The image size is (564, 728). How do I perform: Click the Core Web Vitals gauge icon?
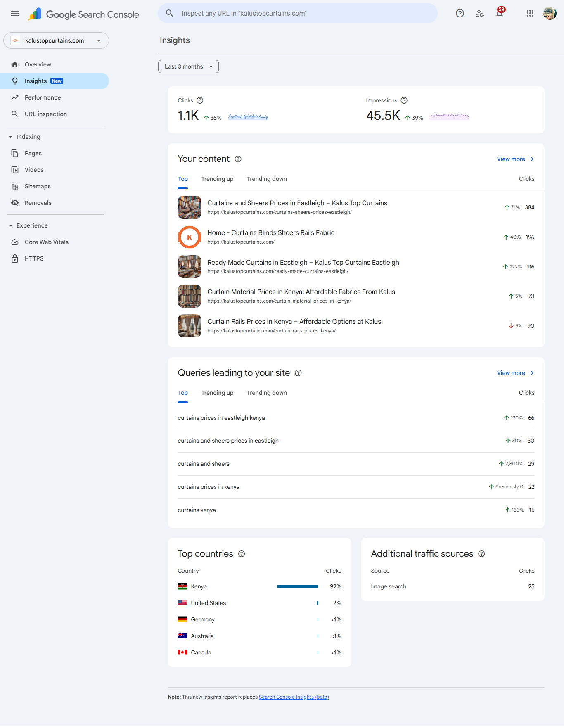pos(15,242)
